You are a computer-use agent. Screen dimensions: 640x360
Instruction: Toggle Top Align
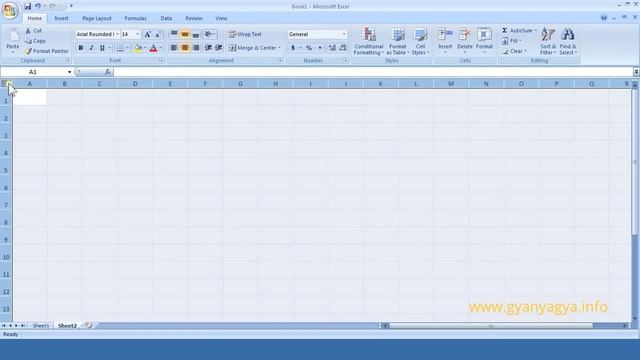point(174,34)
